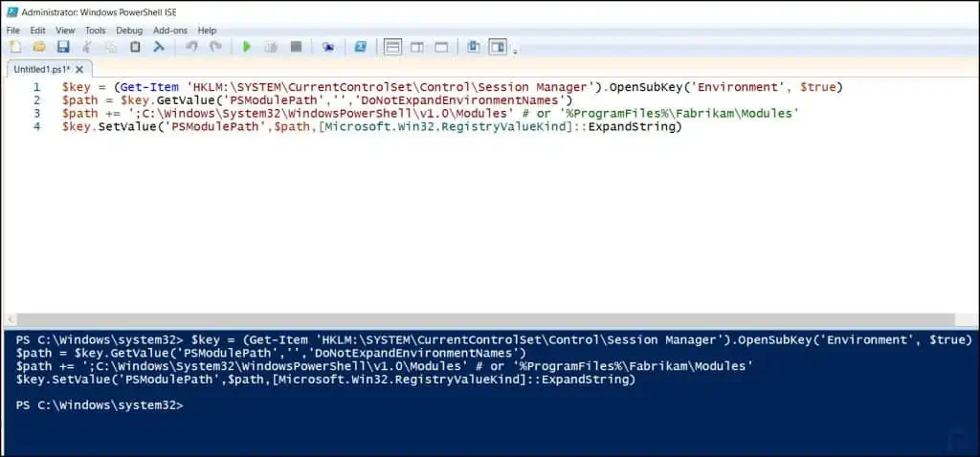This screenshot has height=457, width=980.
Task: Open a script file using the folder icon
Action: click(x=39, y=47)
